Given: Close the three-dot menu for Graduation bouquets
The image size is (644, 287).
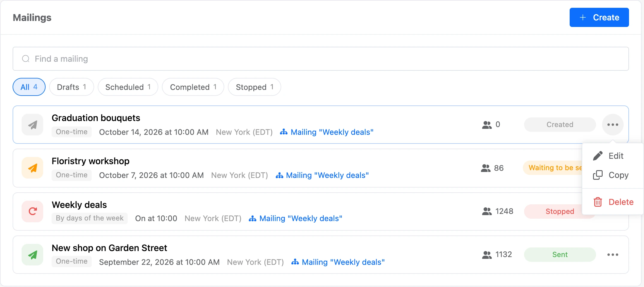Looking at the screenshot, I should [x=613, y=125].
